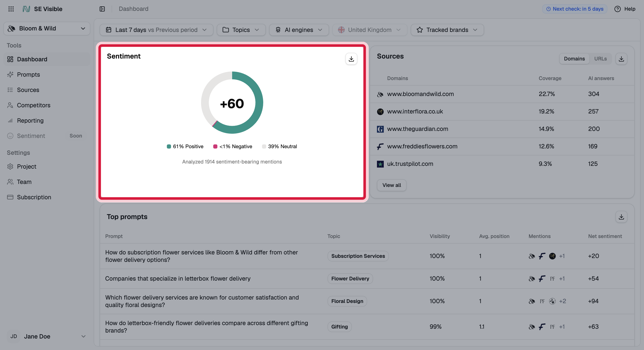The width and height of the screenshot is (644, 350).
Task: Expand the AI engines filter dropdown
Action: (x=299, y=30)
